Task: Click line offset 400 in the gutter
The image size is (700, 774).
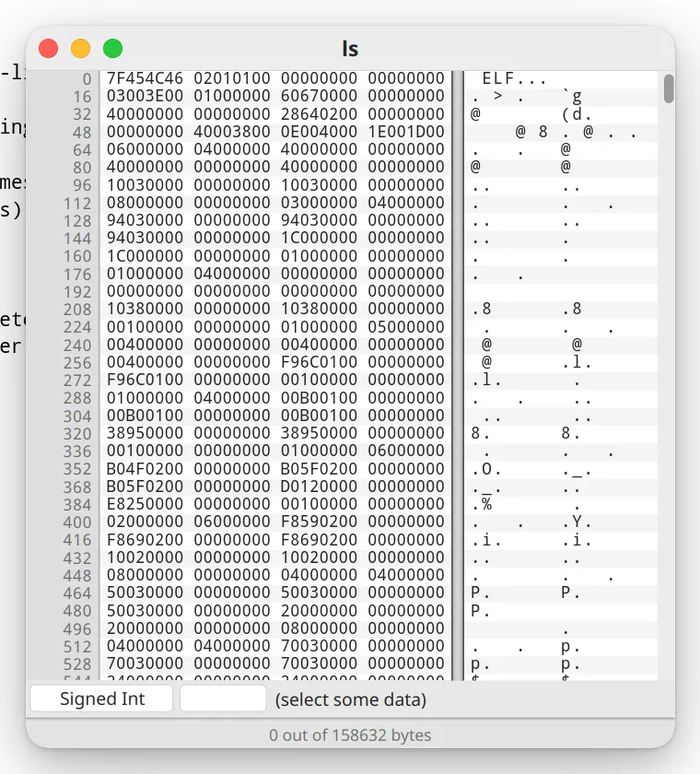Action: coord(77,522)
